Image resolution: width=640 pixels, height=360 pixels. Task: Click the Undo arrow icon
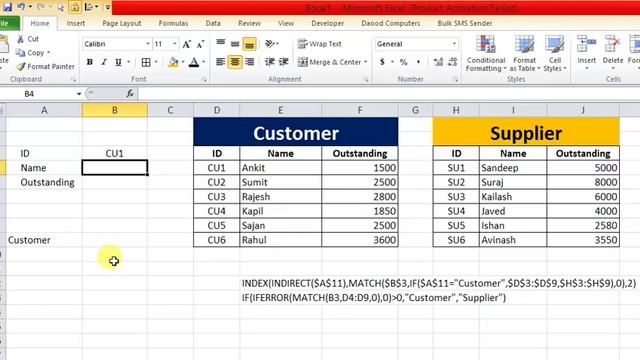(21, 7)
